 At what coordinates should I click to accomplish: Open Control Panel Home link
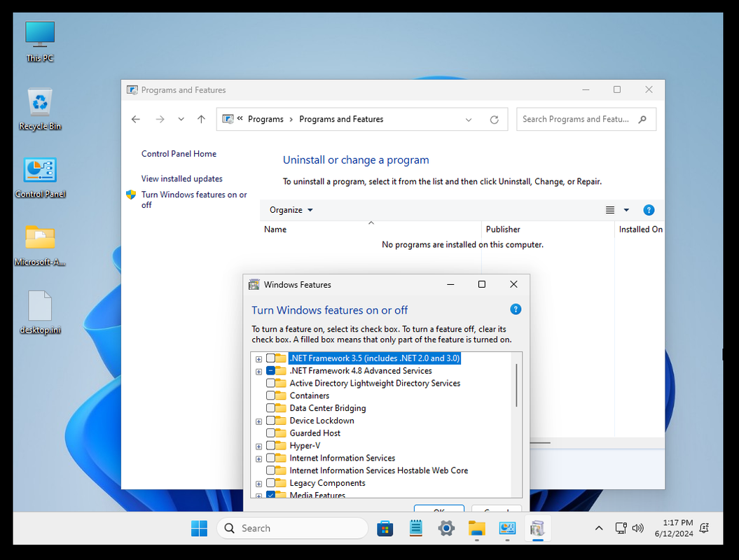click(179, 153)
